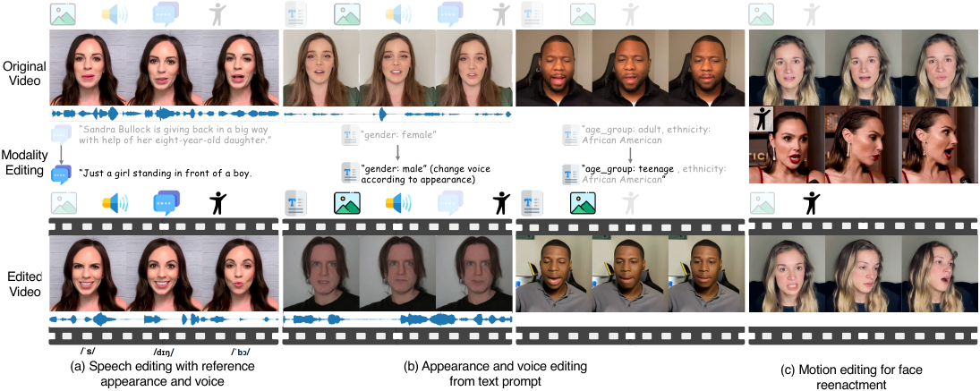980x391 pixels.
Task: Click the faded person icon above the original video of the man in the black jacket
Action: [x=629, y=14]
